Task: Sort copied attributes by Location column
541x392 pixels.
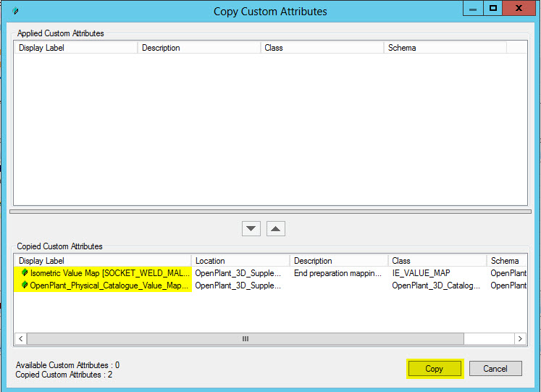Action: coord(240,261)
